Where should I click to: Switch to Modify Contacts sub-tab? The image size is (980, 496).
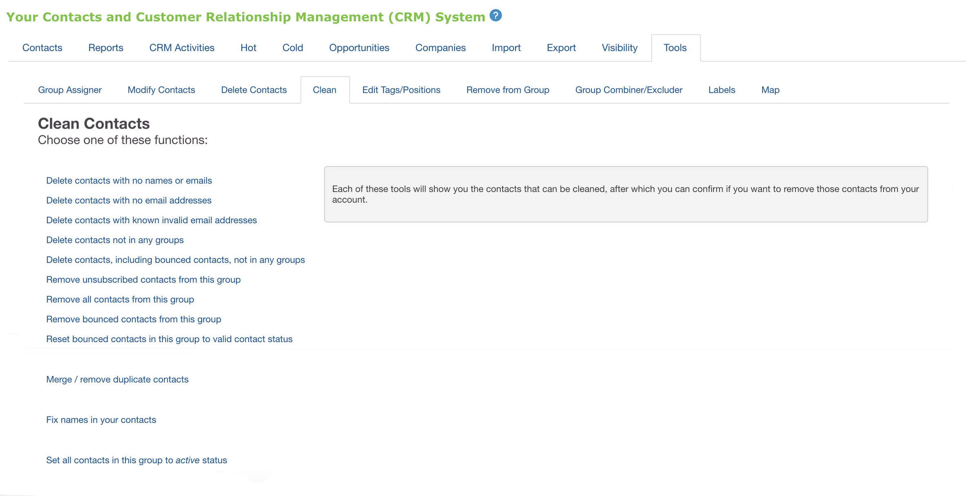click(x=161, y=90)
